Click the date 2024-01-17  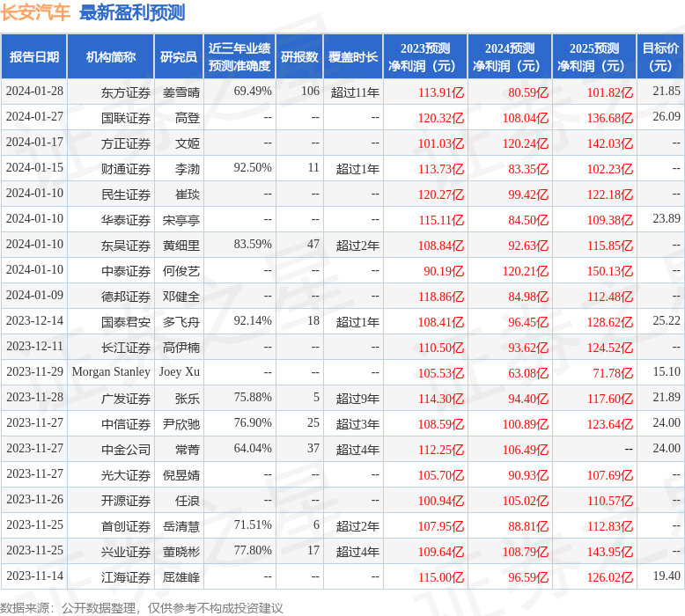click(x=34, y=143)
